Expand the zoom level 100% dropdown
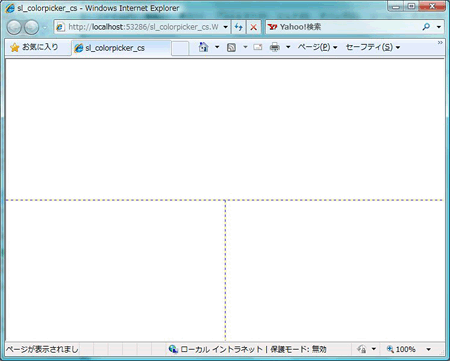The height and width of the screenshot is (361, 450). pos(429,349)
